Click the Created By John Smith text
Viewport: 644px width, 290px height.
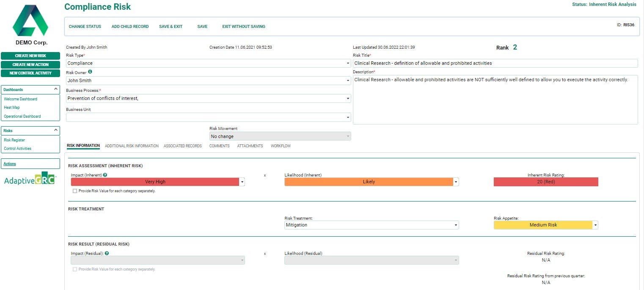pos(87,47)
